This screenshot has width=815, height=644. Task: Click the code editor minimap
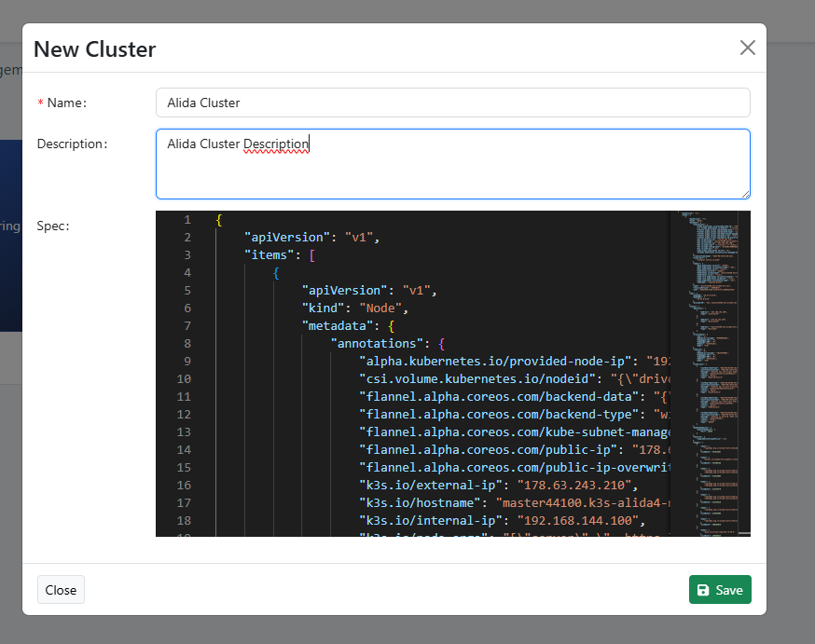(704, 374)
